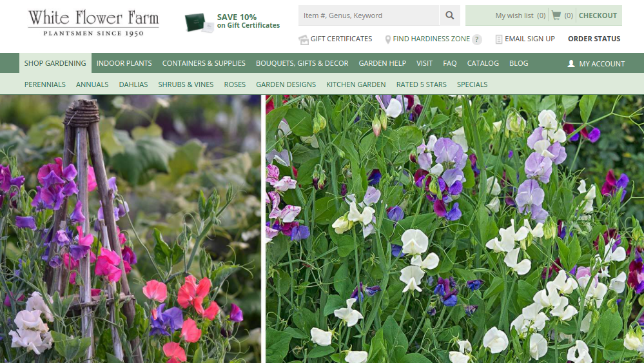
Task: Browse the Dahlias category
Action: pos(133,84)
